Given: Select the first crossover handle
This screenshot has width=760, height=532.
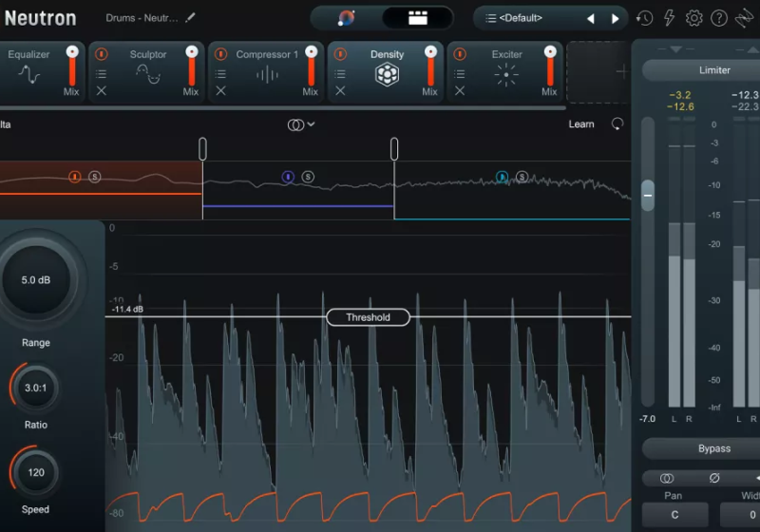Looking at the screenshot, I should click(202, 149).
